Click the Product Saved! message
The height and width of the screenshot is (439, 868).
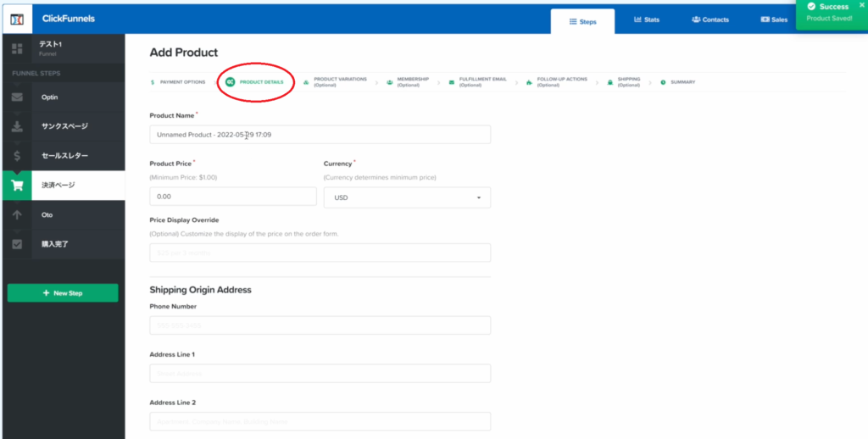[829, 19]
